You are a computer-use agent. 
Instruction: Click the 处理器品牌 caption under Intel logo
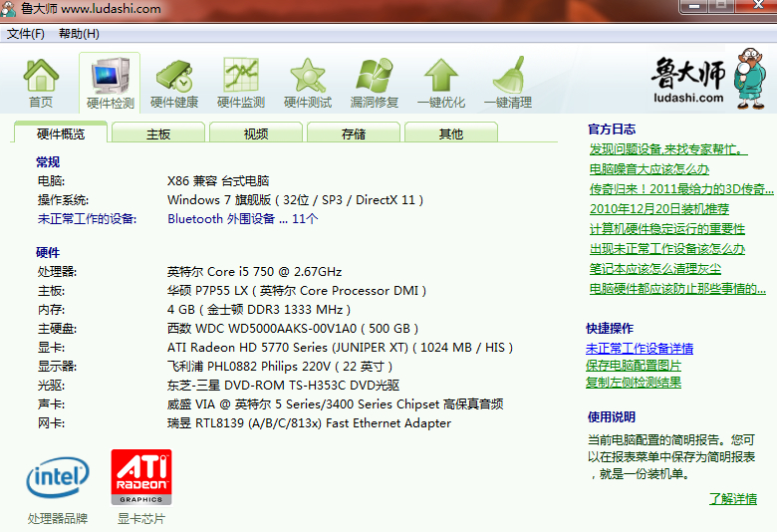point(58,519)
